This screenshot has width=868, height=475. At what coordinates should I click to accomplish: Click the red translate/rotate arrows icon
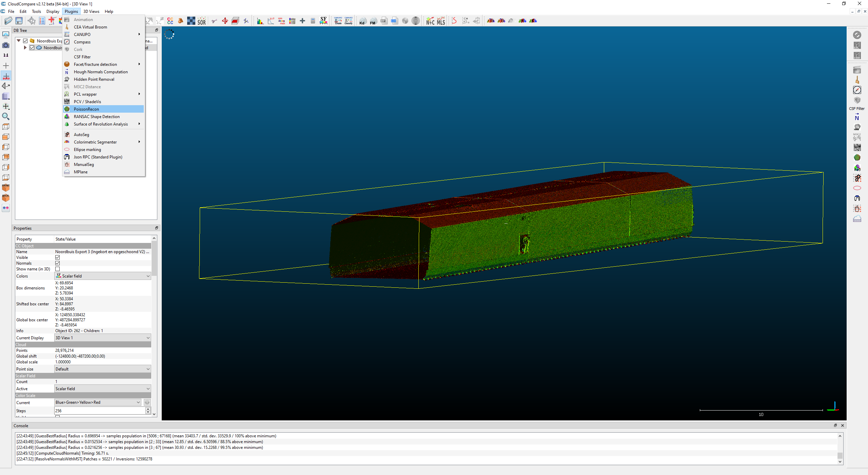click(x=225, y=21)
